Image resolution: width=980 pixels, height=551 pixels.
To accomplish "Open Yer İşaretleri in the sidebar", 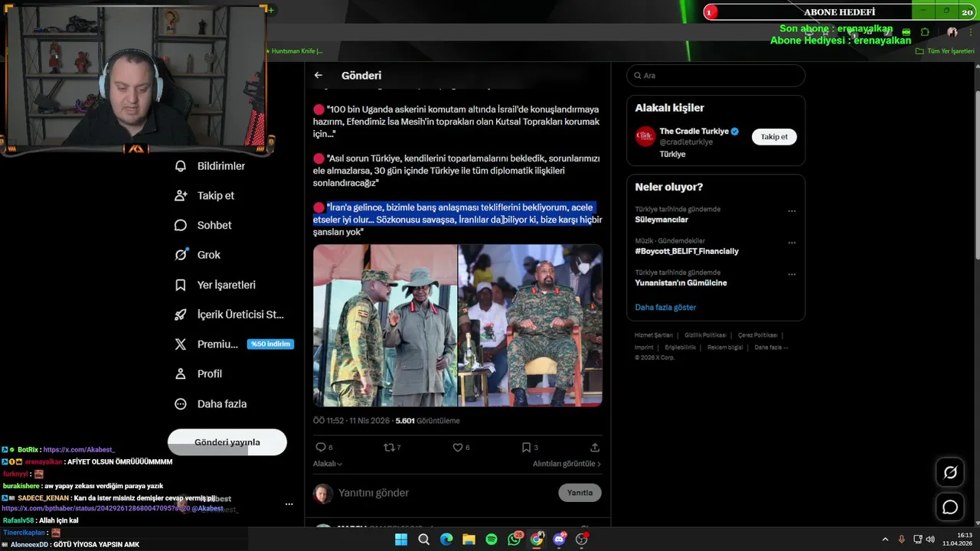I will [x=215, y=285].
